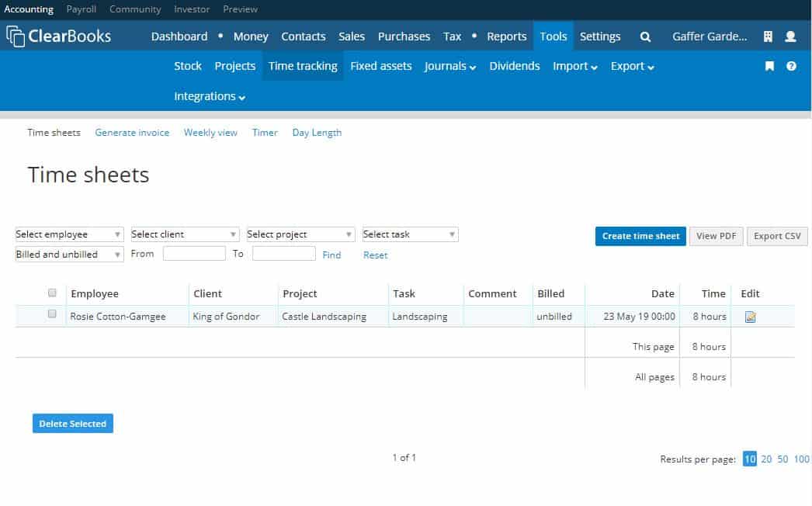
Task: Show 20 results per page
Action: (766, 459)
